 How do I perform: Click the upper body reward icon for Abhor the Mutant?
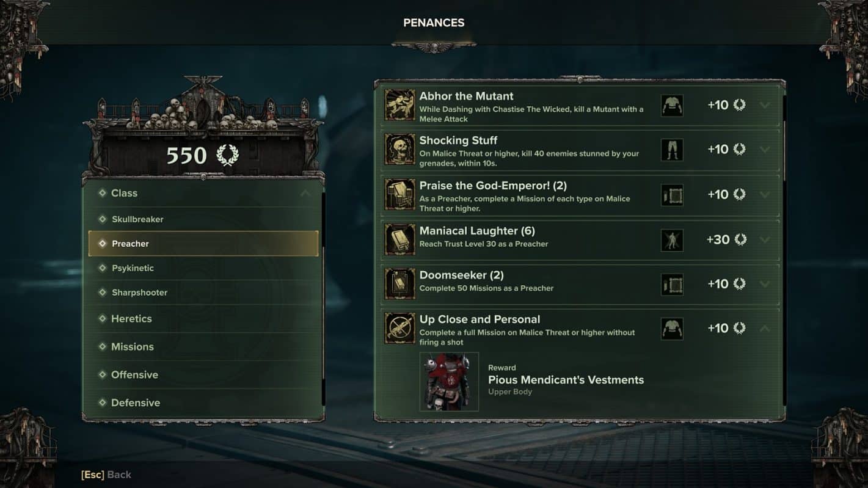[672, 105]
